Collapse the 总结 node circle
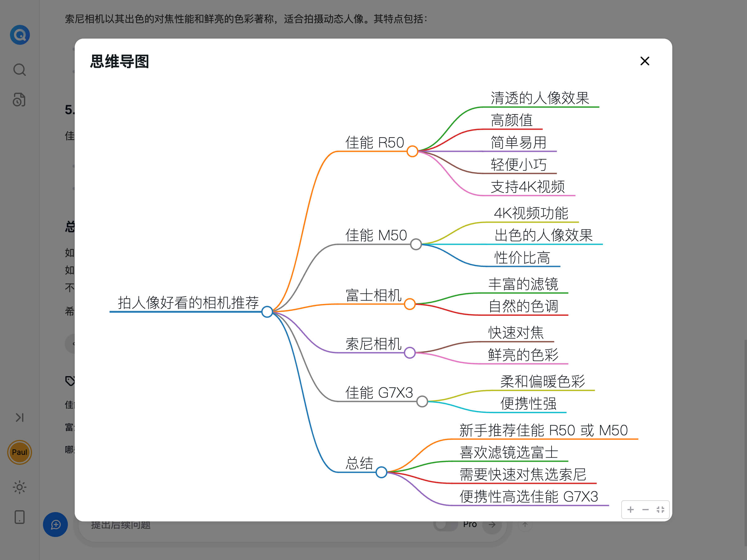 [x=381, y=472]
